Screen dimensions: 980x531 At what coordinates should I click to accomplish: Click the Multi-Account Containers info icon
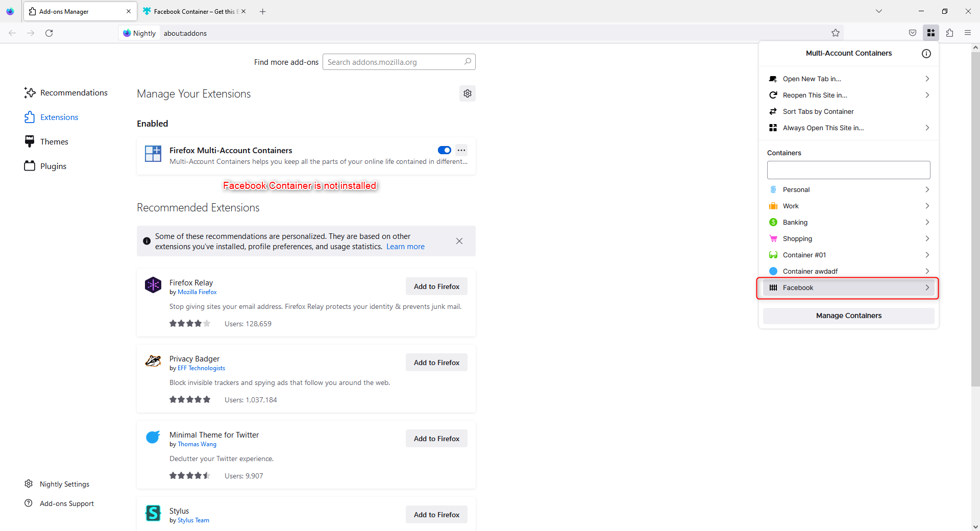[x=926, y=54]
